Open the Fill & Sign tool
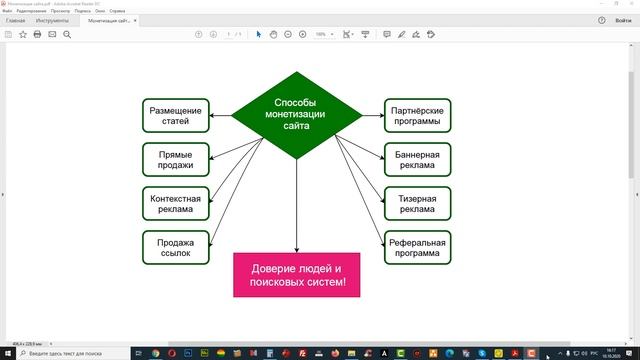Image resolution: width=640 pixels, height=360 pixels. point(416,34)
